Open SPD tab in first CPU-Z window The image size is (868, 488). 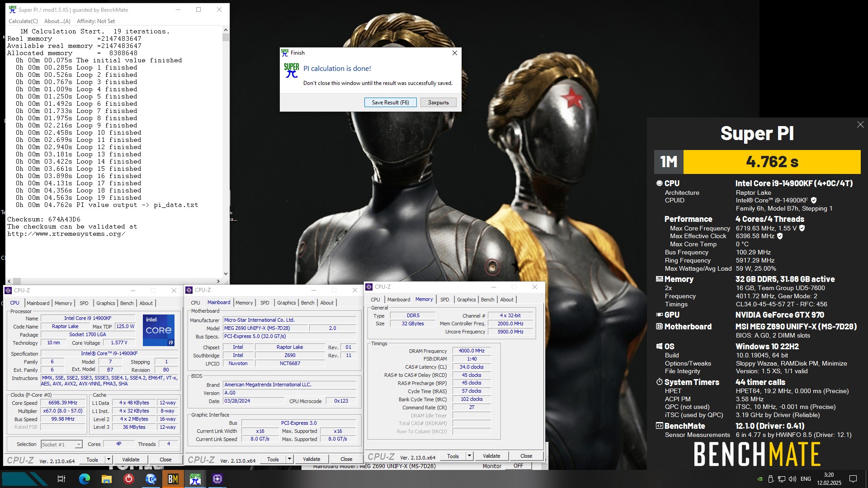tap(84, 303)
